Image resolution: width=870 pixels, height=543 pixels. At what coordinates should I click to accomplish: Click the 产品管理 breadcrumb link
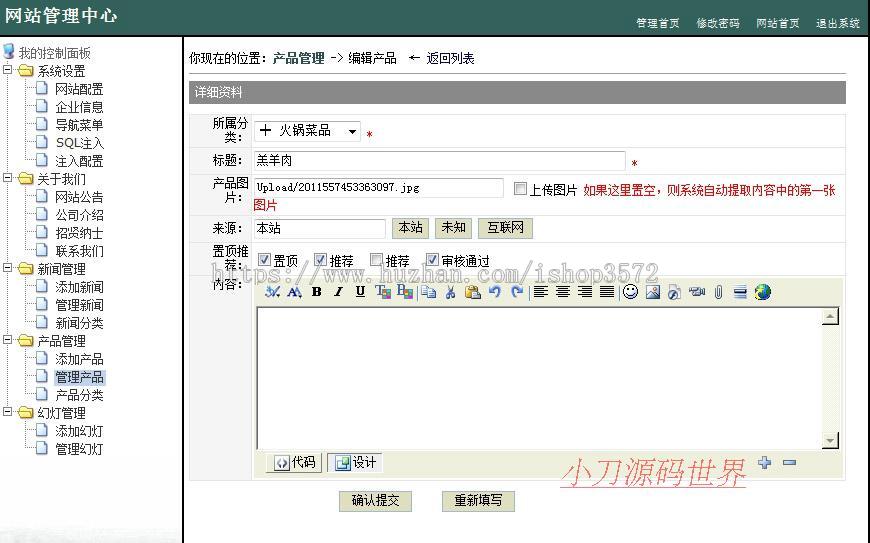tap(299, 58)
